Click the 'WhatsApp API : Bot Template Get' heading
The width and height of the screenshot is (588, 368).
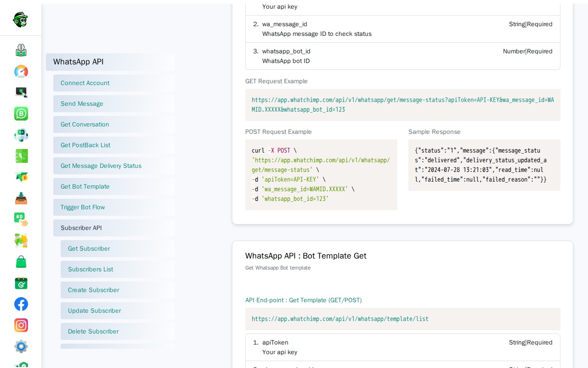pos(306,256)
